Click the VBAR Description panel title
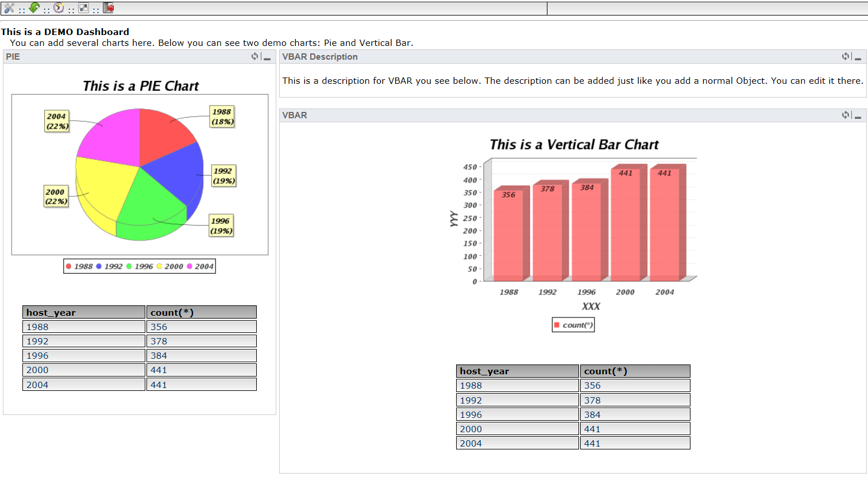Viewport: 868px width, 477px height. click(320, 57)
